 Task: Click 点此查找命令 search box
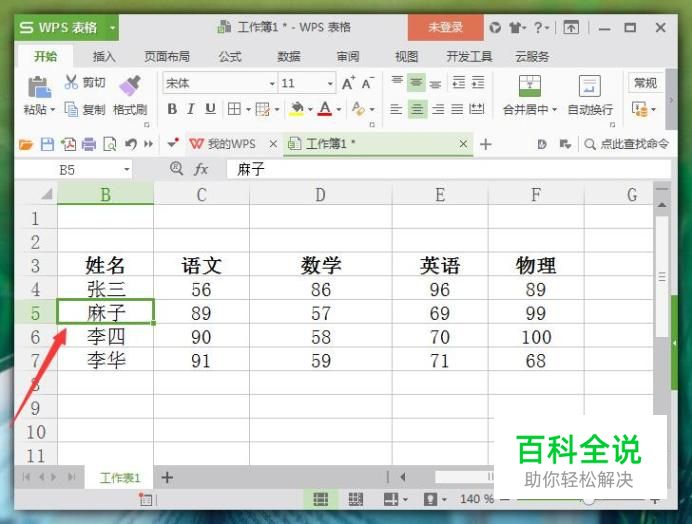tap(627, 144)
